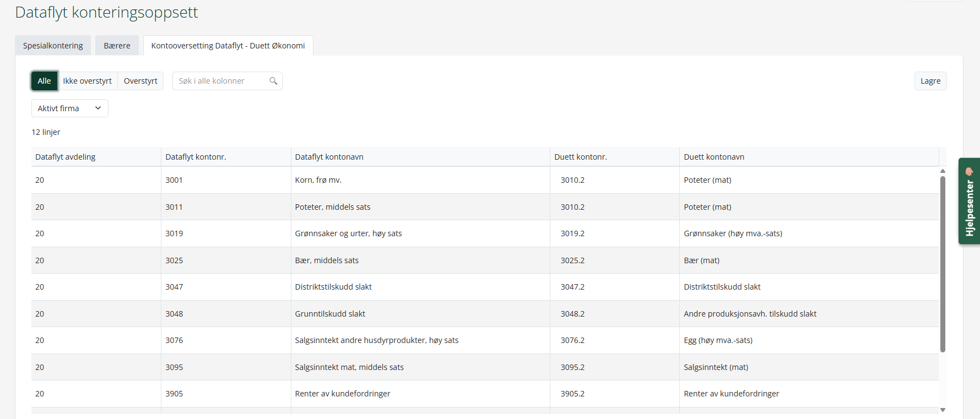Select the 'Grunntilskudd slakt' cell
The height and width of the screenshot is (419, 980).
tap(420, 314)
